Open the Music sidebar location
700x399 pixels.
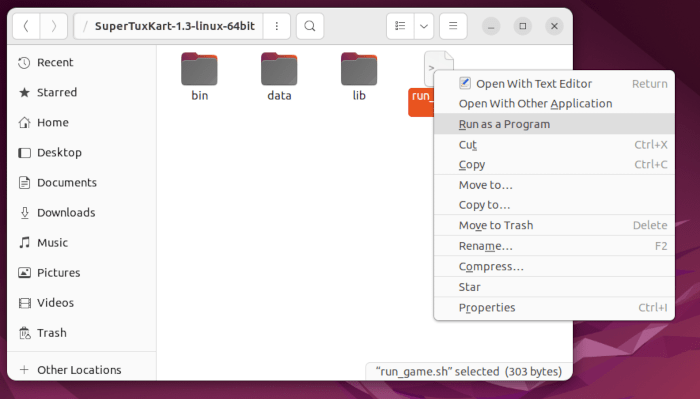tap(82, 243)
